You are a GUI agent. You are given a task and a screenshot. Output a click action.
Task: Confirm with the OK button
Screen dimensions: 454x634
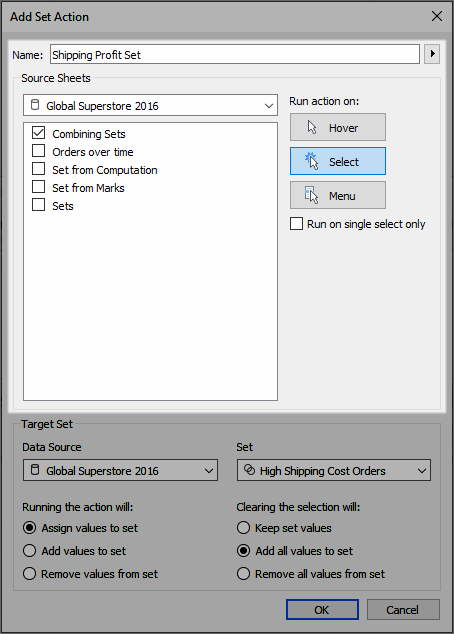(x=322, y=609)
